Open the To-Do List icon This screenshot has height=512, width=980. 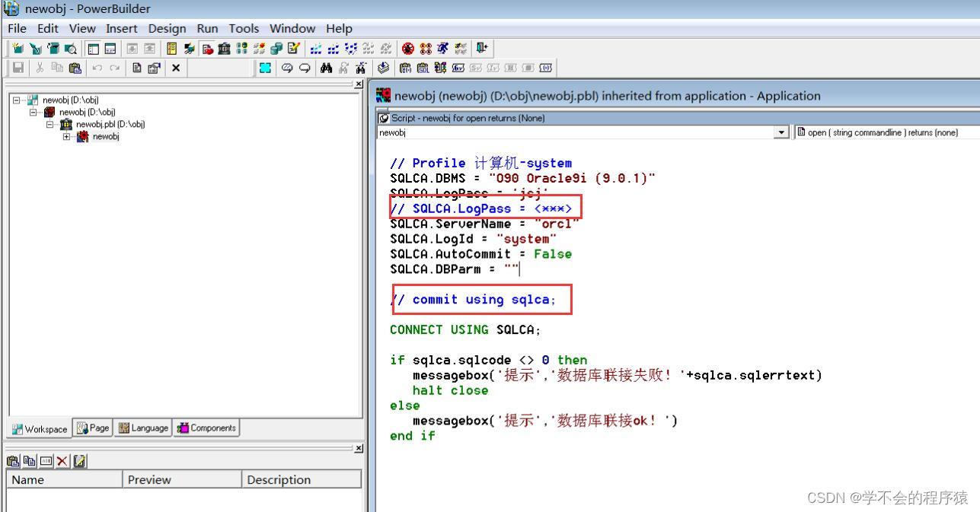[x=172, y=49]
